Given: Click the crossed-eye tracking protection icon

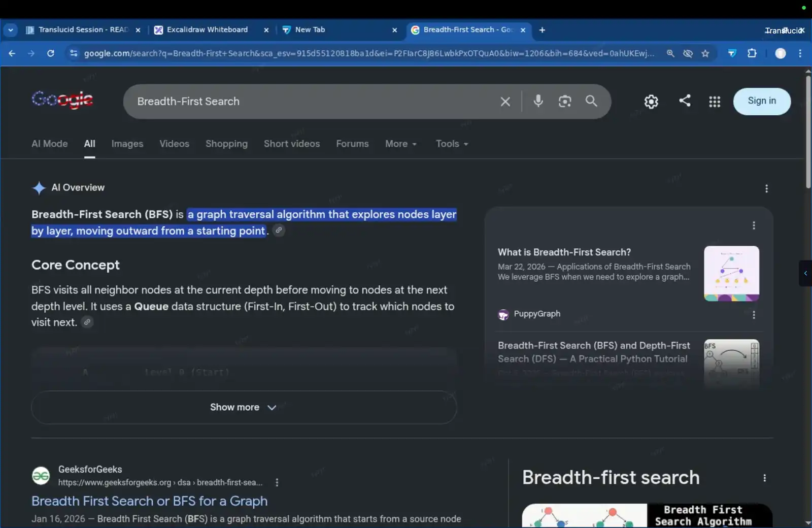Looking at the screenshot, I should tap(688, 53).
